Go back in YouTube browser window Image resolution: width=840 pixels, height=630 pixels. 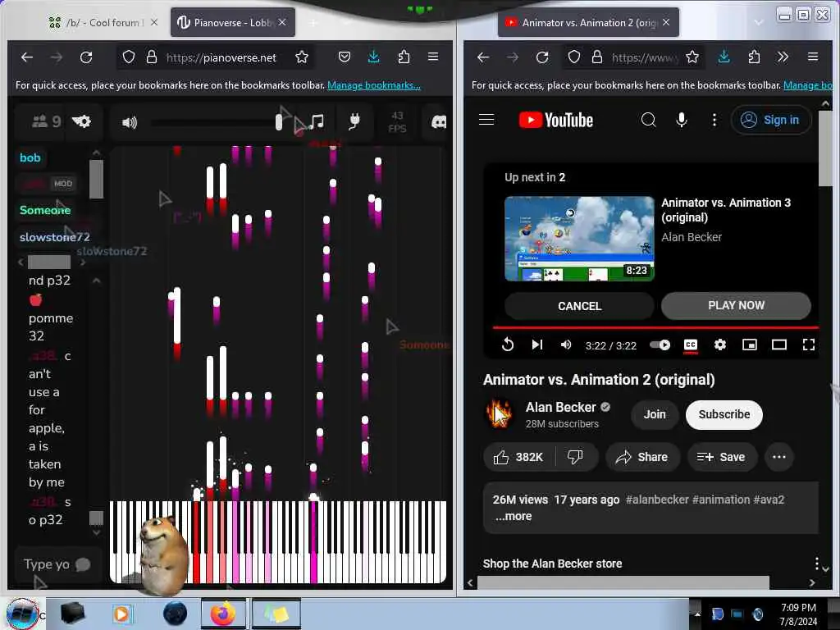pyautogui.click(x=482, y=57)
